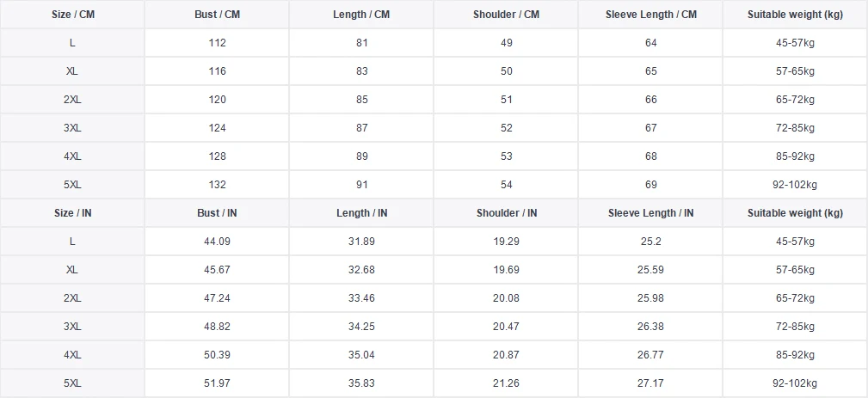Click shoulder value 21.26 for 5XL
Image resolution: width=868 pixels, height=398 pixels.
(506, 383)
